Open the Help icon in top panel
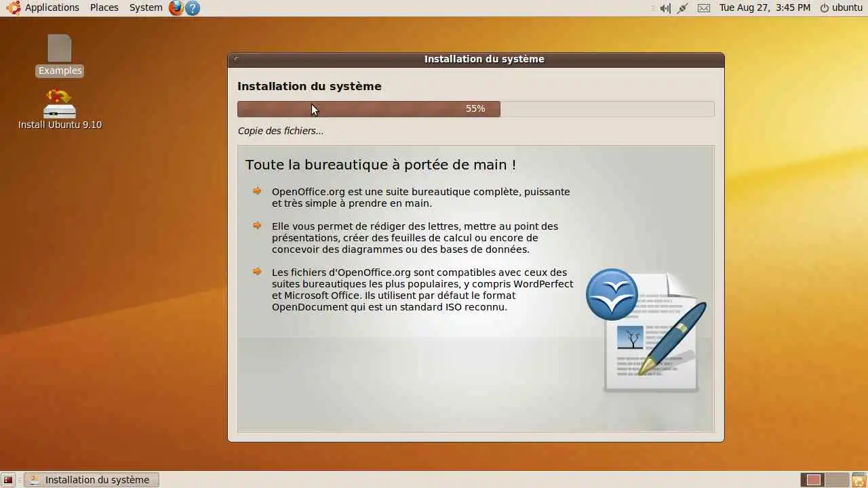Viewport: 868px width, 488px height. tap(193, 8)
